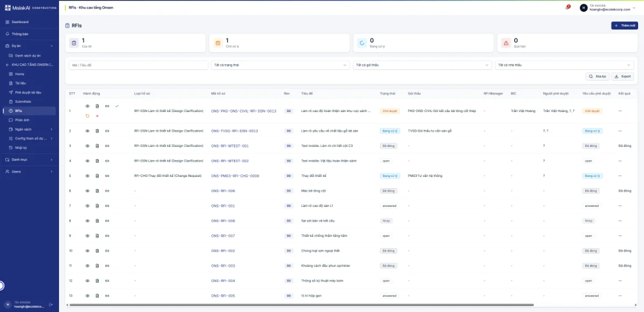Open record link ONS-RFI-MTEST-001
Image resolution: width=644 pixels, height=312 pixels.
pos(230,146)
